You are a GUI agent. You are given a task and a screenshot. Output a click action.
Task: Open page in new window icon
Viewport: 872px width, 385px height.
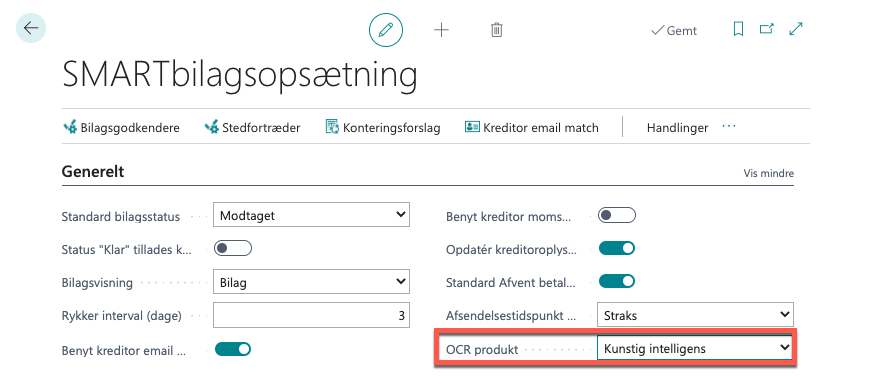767,29
